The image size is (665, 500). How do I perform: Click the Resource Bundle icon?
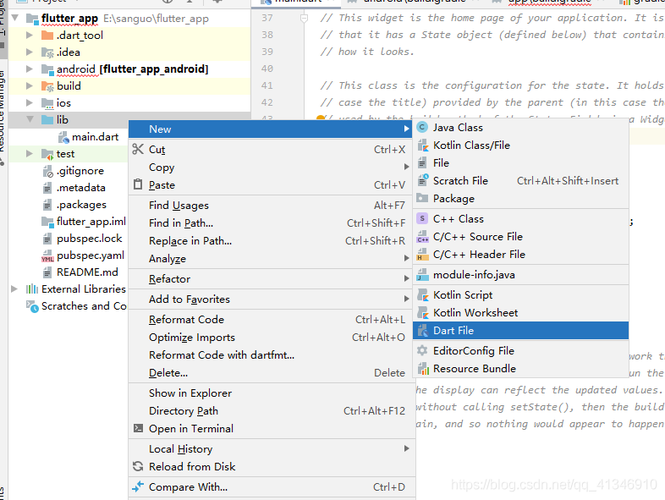point(422,369)
